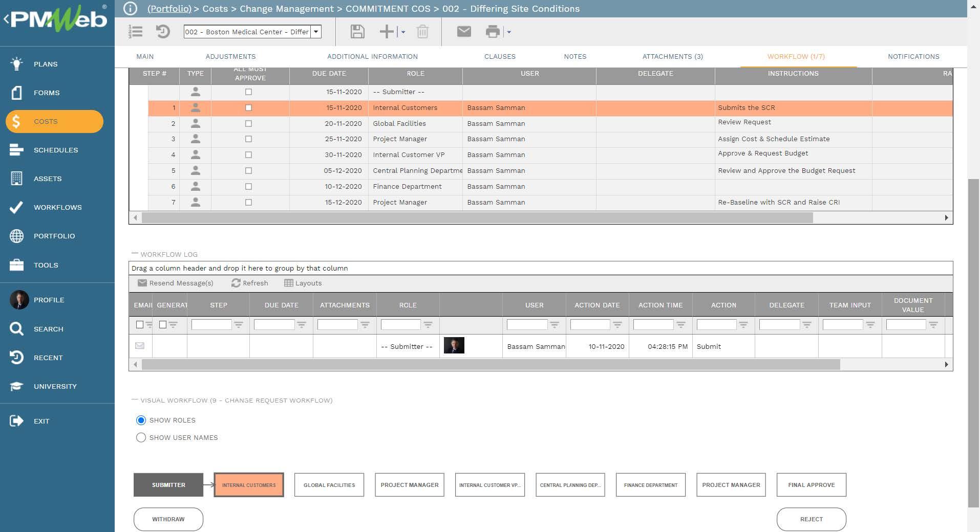Image resolution: width=980 pixels, height=532 pixels.
Task: Save the record with the floppy icon
Action: coord(357,32)
